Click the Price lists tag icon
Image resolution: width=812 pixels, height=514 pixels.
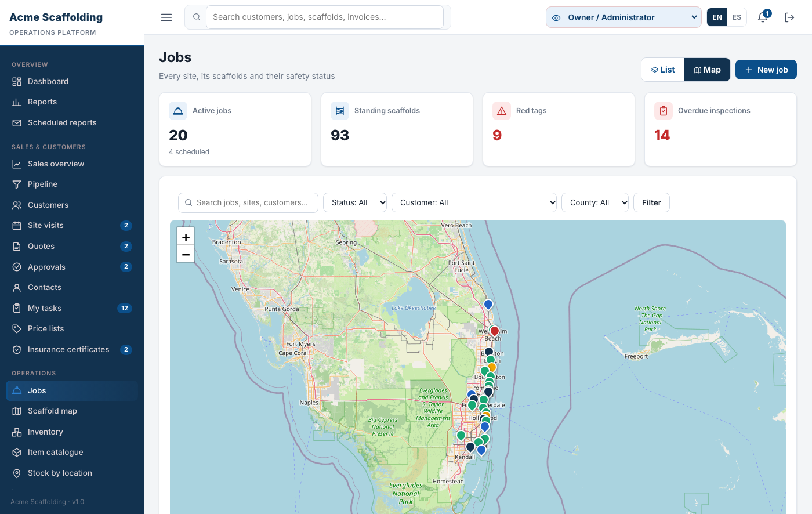17,329
